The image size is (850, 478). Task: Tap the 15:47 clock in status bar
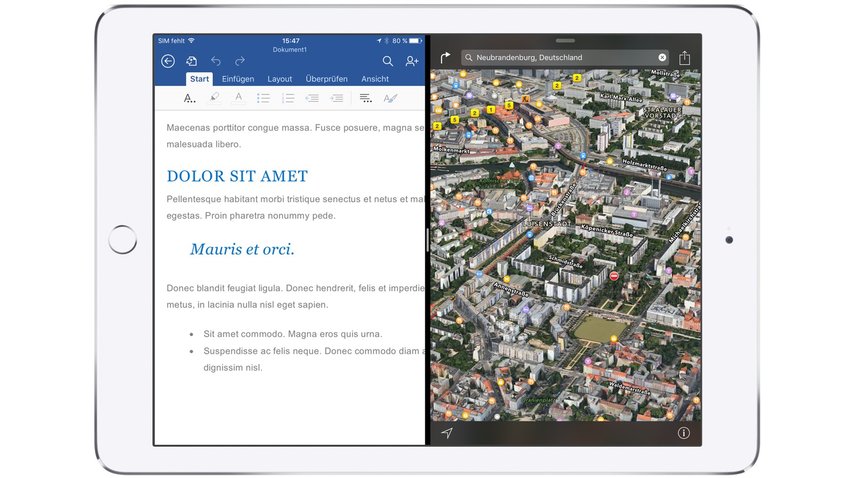pos(291,41)
